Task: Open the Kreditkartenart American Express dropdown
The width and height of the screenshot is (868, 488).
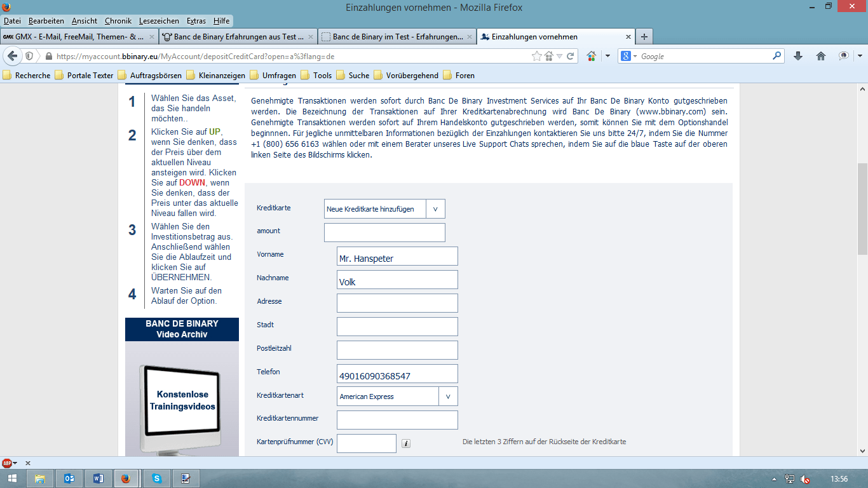Action: (x=397, y=396)
